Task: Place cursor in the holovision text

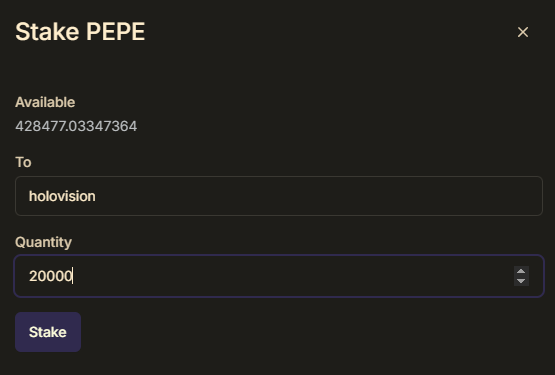Action: point(62,196)
